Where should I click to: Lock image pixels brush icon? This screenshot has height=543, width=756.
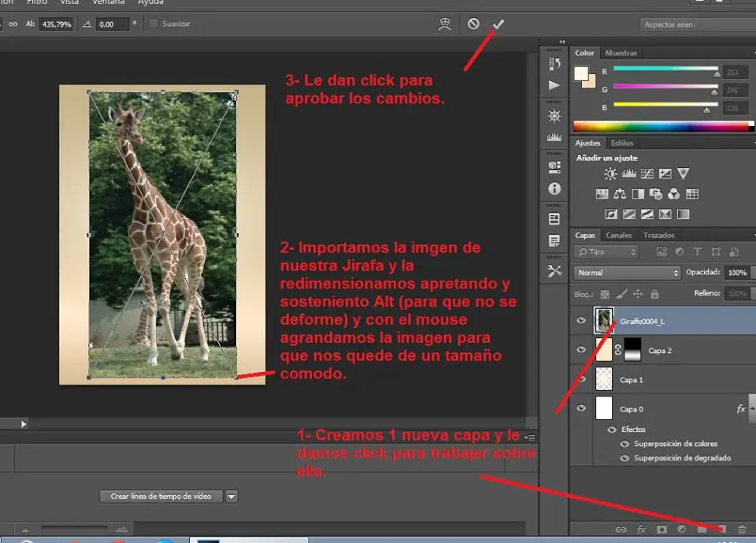(x=622, y=293)
